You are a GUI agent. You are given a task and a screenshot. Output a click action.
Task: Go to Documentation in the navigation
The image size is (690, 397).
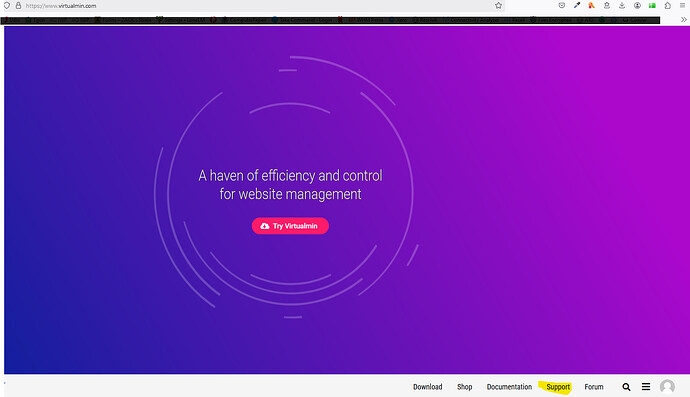coord(509,387)
